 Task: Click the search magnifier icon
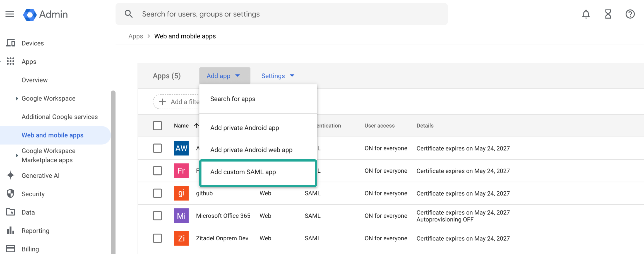point(128,14)
